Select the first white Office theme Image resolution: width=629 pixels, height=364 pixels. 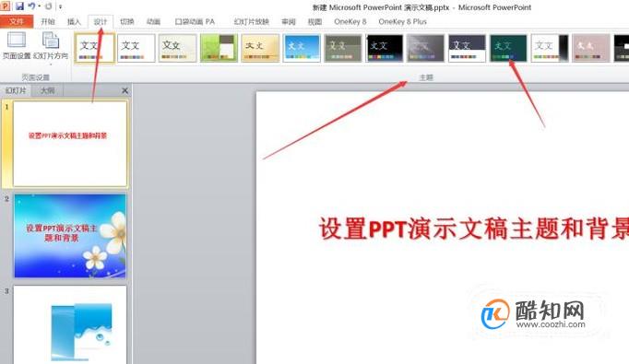coord(95,48)
